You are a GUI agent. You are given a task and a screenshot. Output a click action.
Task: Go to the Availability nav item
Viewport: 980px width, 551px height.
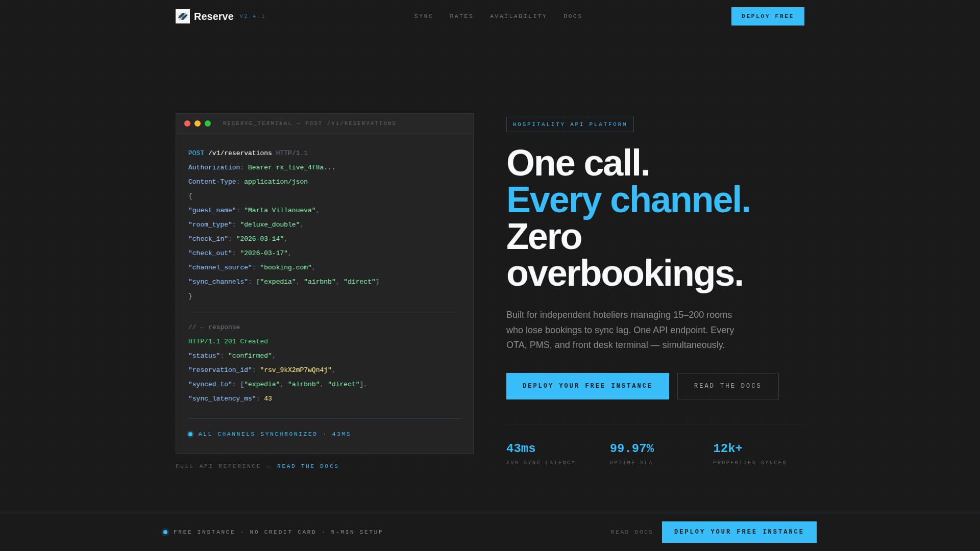click(519, 16)
